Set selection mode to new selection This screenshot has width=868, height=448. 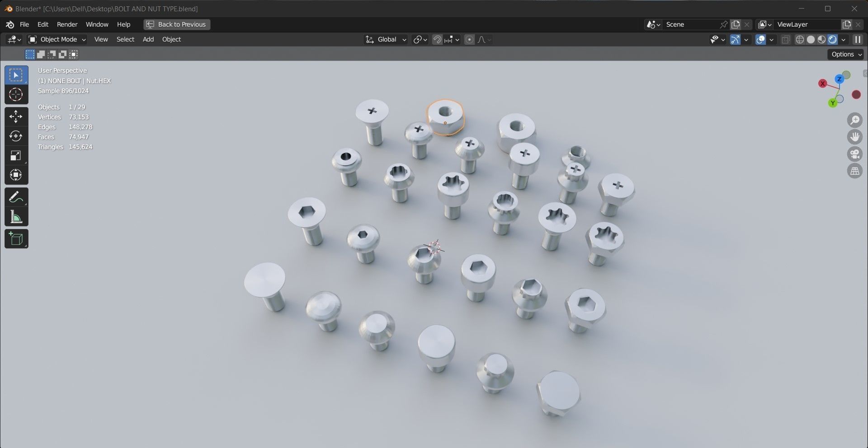click(30, 54)
